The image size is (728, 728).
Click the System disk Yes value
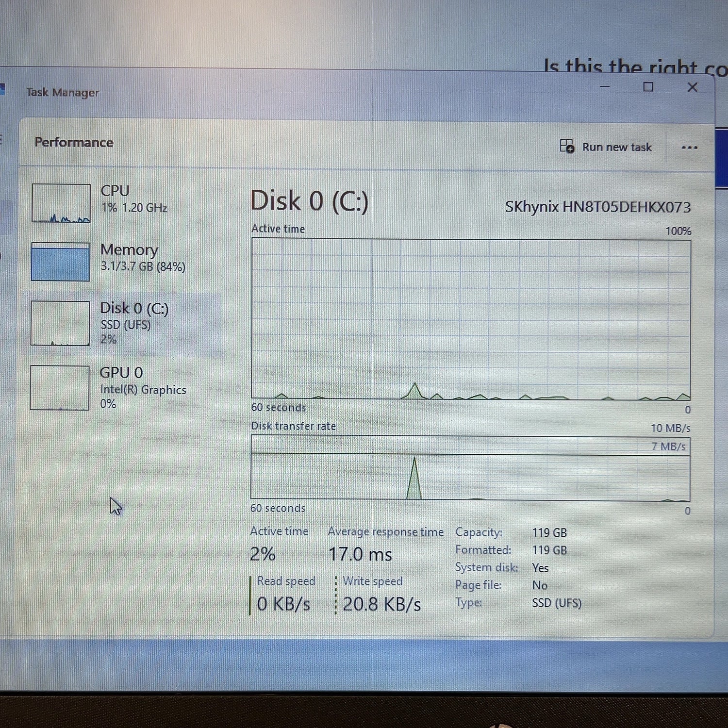540,567
